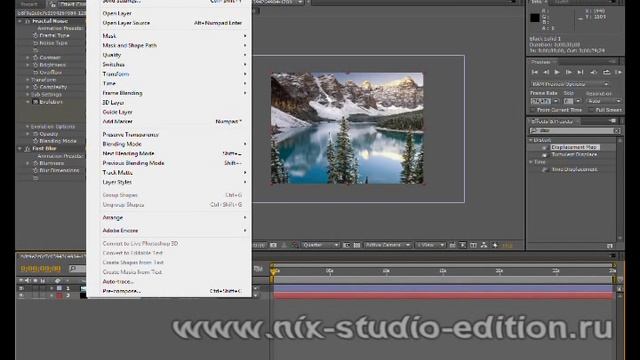
Task: Play the composition in Preview panel
Action: point(557,72)
